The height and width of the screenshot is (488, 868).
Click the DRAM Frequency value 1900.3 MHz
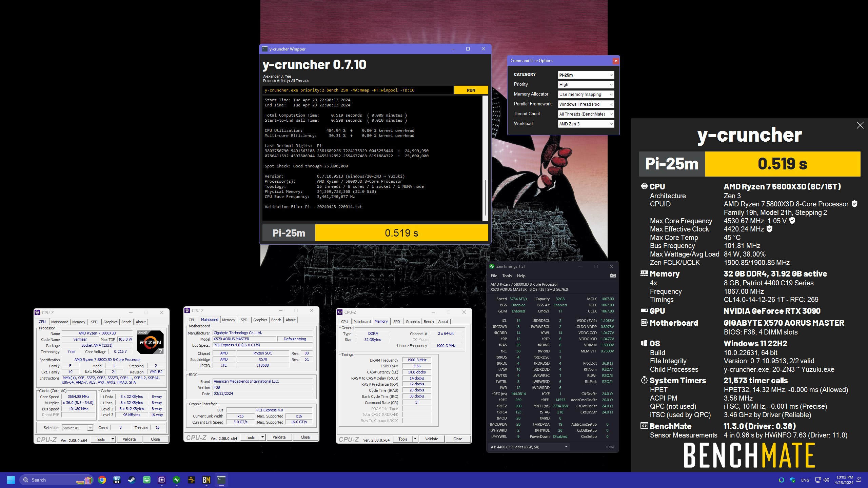(417, 360)
